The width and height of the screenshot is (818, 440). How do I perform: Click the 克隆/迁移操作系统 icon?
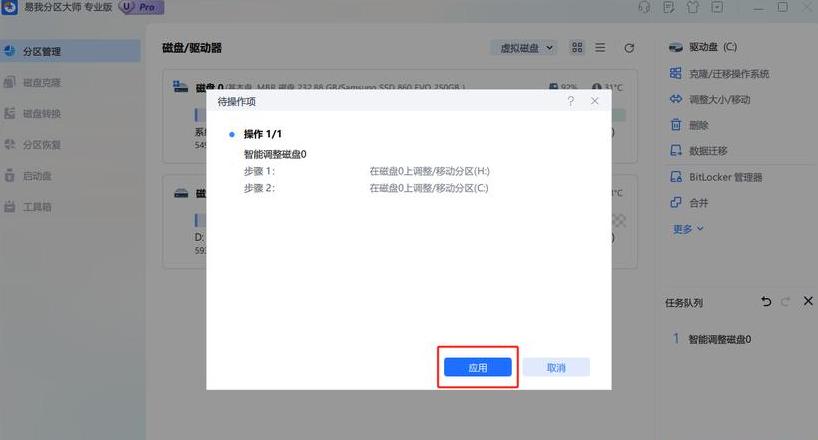pos(676,73)
